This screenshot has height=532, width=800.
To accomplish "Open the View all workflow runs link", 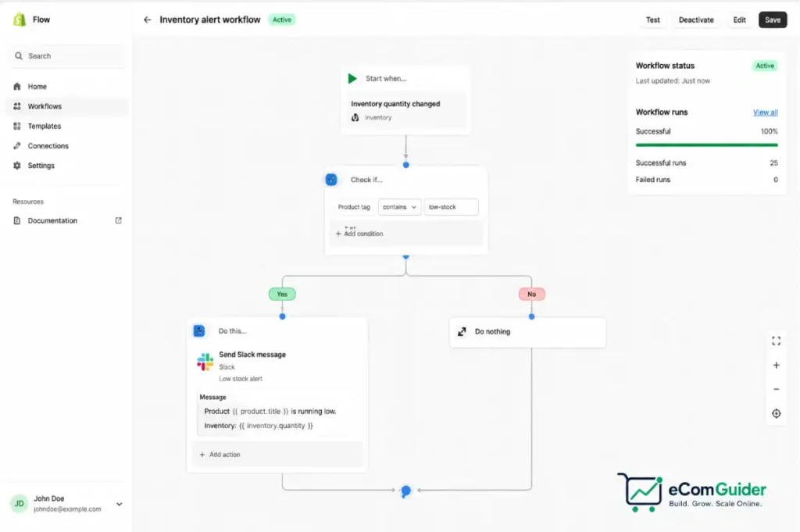I will pos(766,112).
